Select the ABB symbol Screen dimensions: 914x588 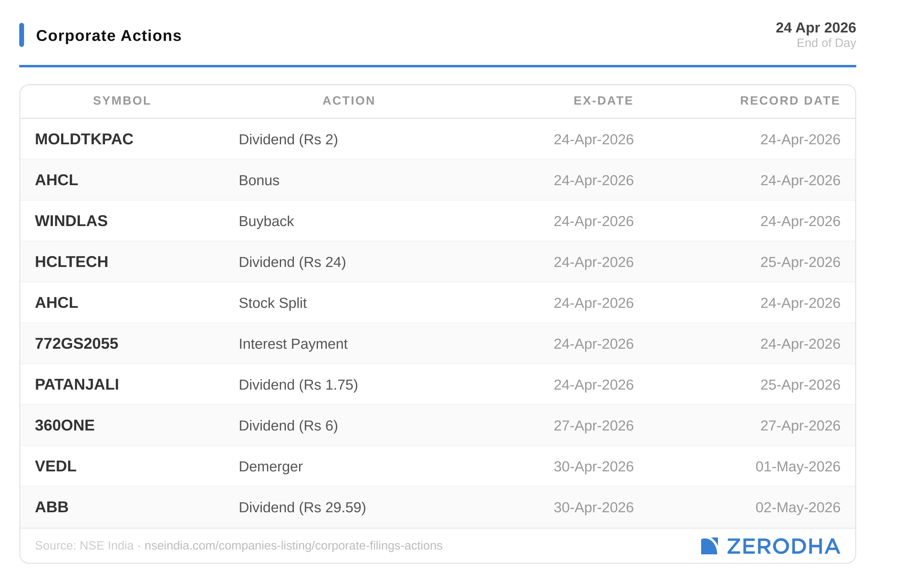[52, 507]
